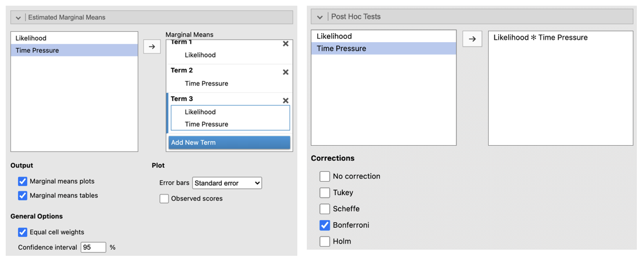644x262 pixels.
Task: Uncheck the Bonferroni correction
Action: [325, 225]
